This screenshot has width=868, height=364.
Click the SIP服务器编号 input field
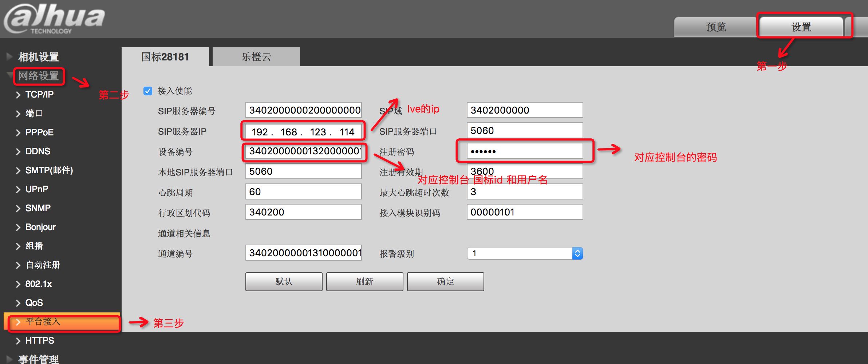pyautogui.click(x=304, y=110)
